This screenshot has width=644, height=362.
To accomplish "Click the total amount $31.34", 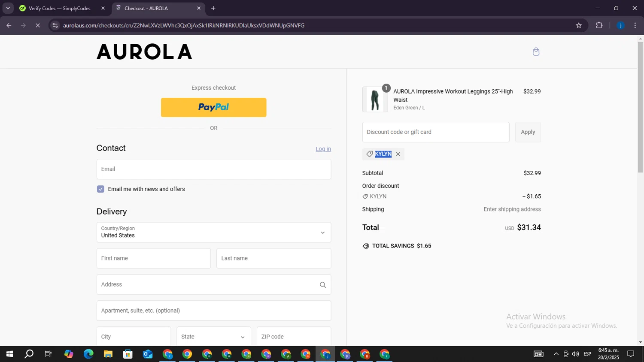I will 529,227.
